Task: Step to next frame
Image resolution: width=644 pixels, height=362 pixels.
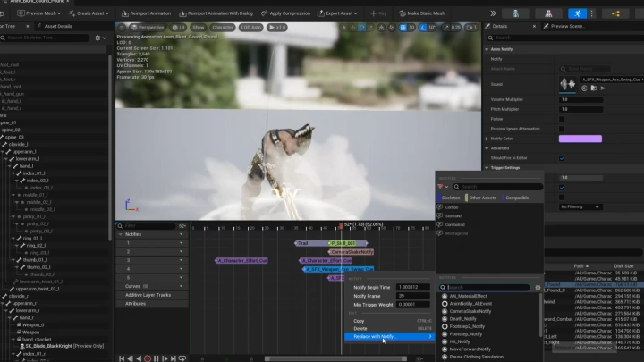Action: 165,358
